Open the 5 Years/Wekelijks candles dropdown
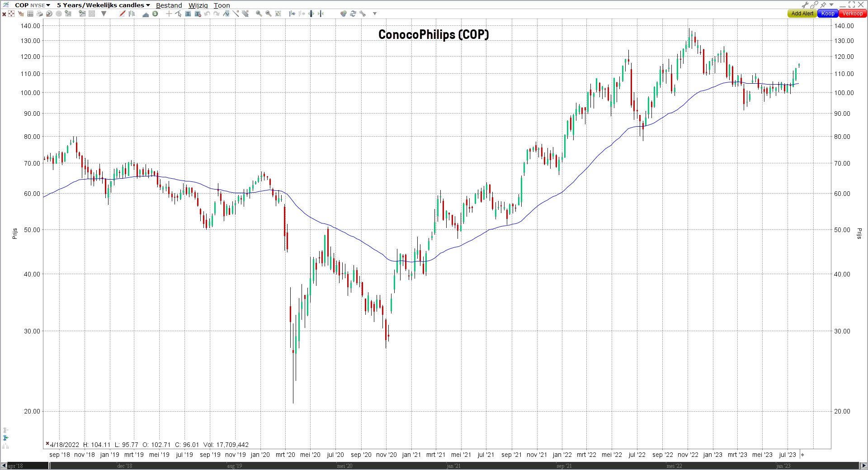The width and height of the screenshot is (868, 470). click(104, 5)
